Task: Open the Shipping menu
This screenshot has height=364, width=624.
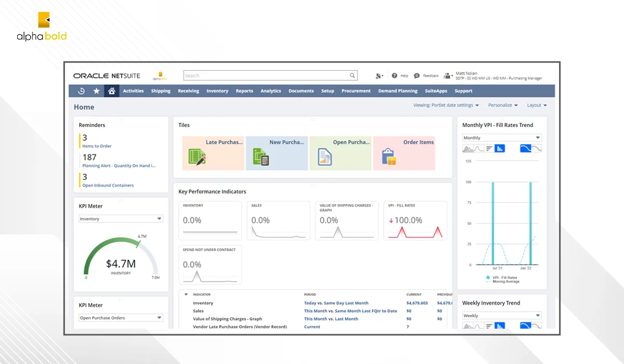Action: pyautogui.click(x=161, y=91)
